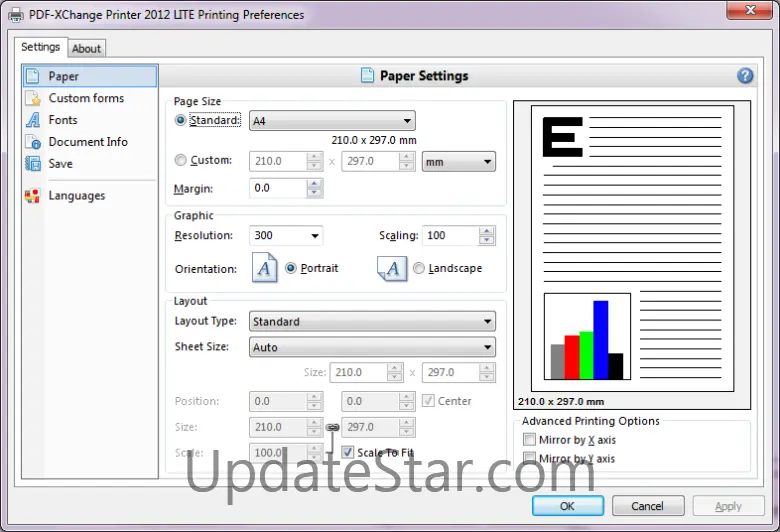Choose Portrait orientation radio button
This screenshot has height=532, width=780.
pyautogui.click(x=291, y=268)
